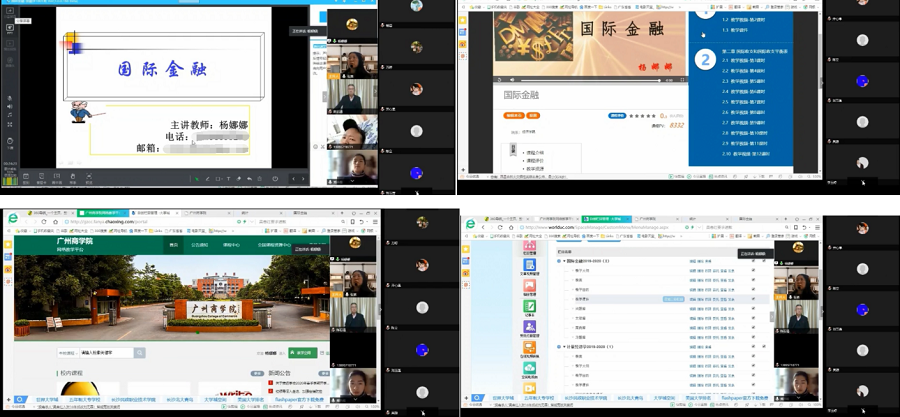Click the video progress bar under 国际金融 banner
This screenshot has height=417, width=900.
tap(590, 79)
